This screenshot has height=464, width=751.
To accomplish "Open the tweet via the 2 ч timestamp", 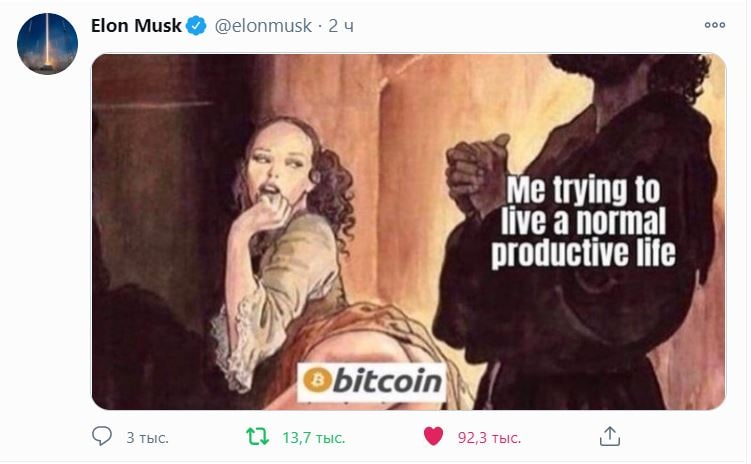I will (341, 26).
